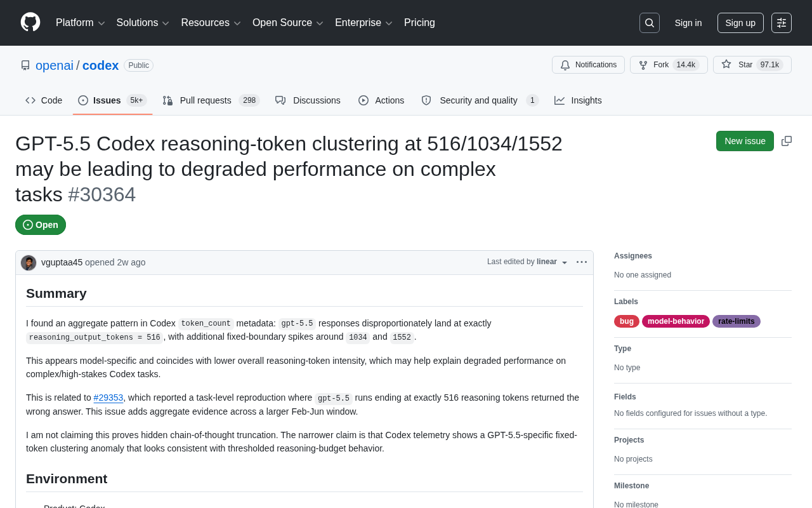
Task: Open the Security and quality tab
Action: pos(480,100)
